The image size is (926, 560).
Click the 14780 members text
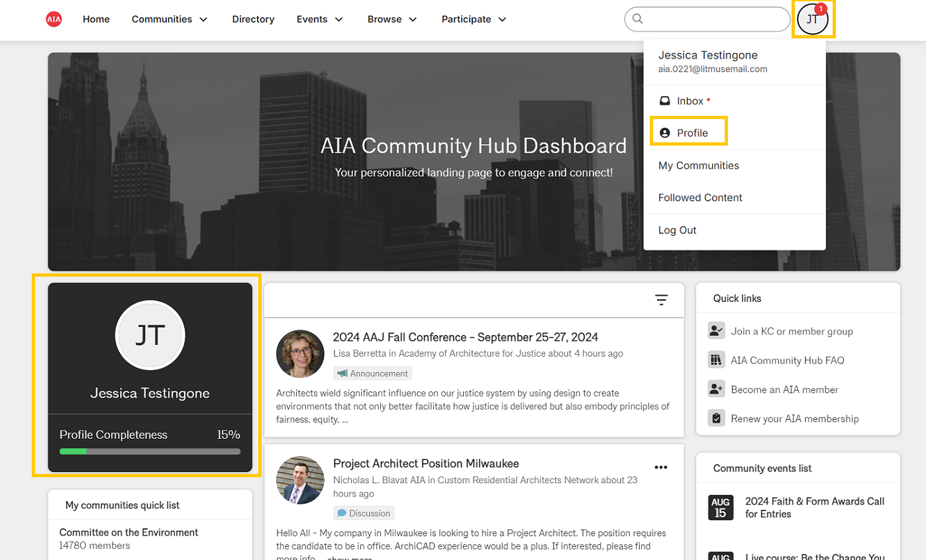(x=95, y=545)
